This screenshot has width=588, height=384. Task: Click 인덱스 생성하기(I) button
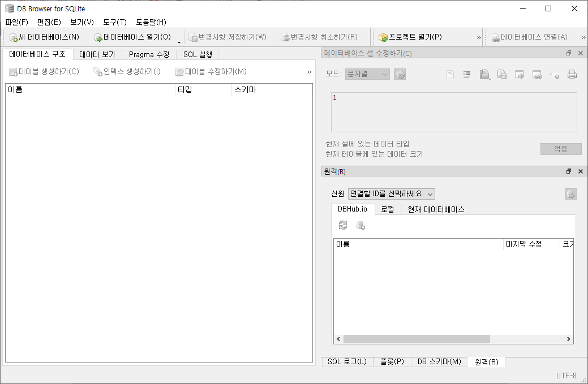point(127,72)
